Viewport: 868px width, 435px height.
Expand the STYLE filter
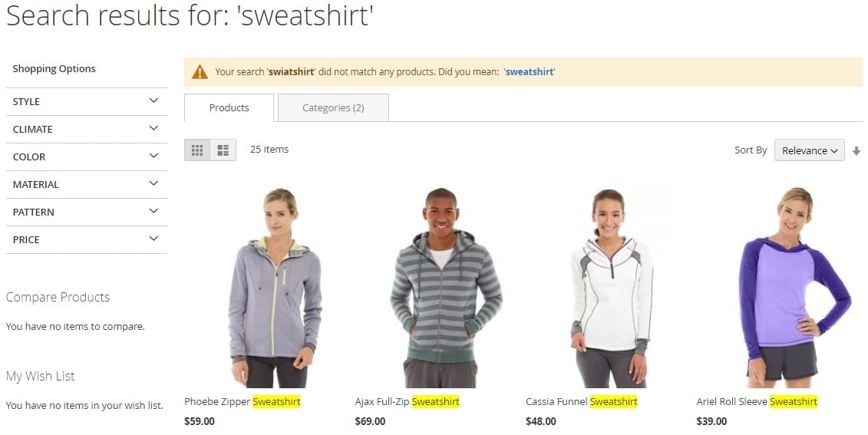pyautogui.click(x=87, y=102)
